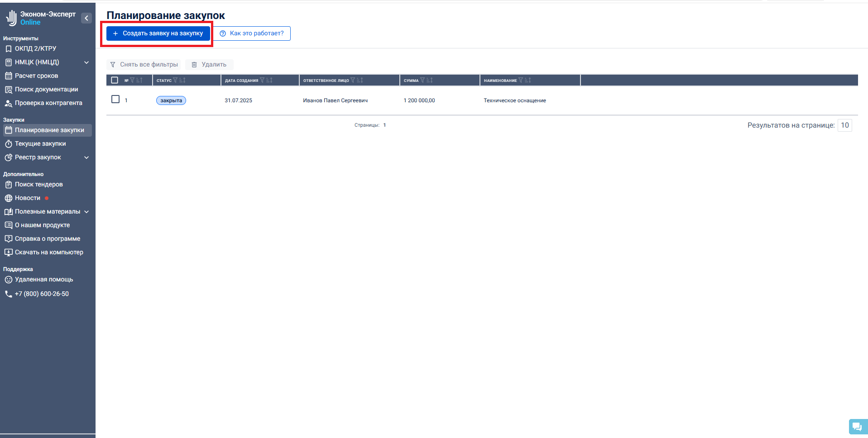Screen dimensions: 868x438
Task: Click Создать заявку на закупку button
Action: (158, 33)
